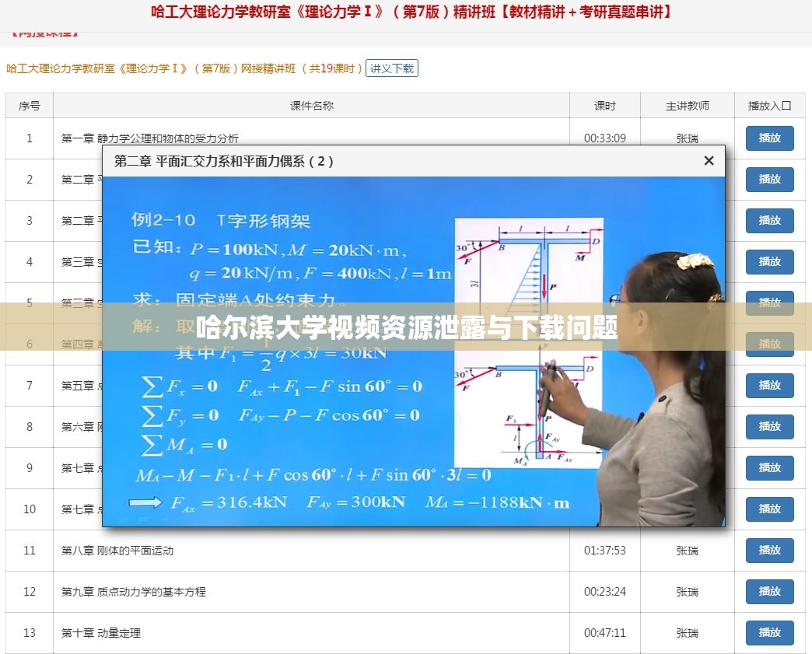The width and height of the screenshot is (812, 654).
Task: Click sequence number 13 in the table
Action: 30,633
